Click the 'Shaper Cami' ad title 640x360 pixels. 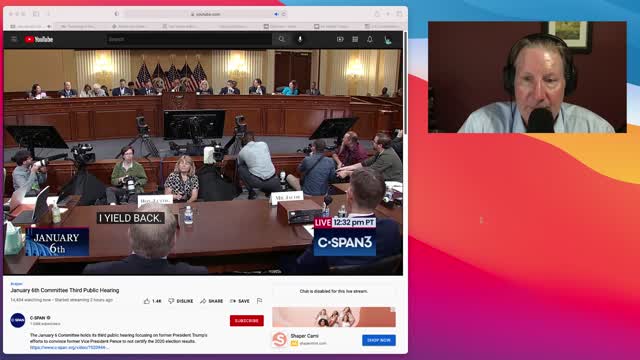point(304,336)
